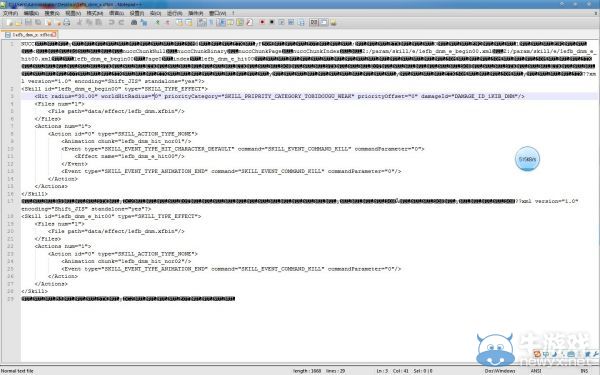Toggle show all characters icon
This screenshot has height=375, width=600.
211,23
